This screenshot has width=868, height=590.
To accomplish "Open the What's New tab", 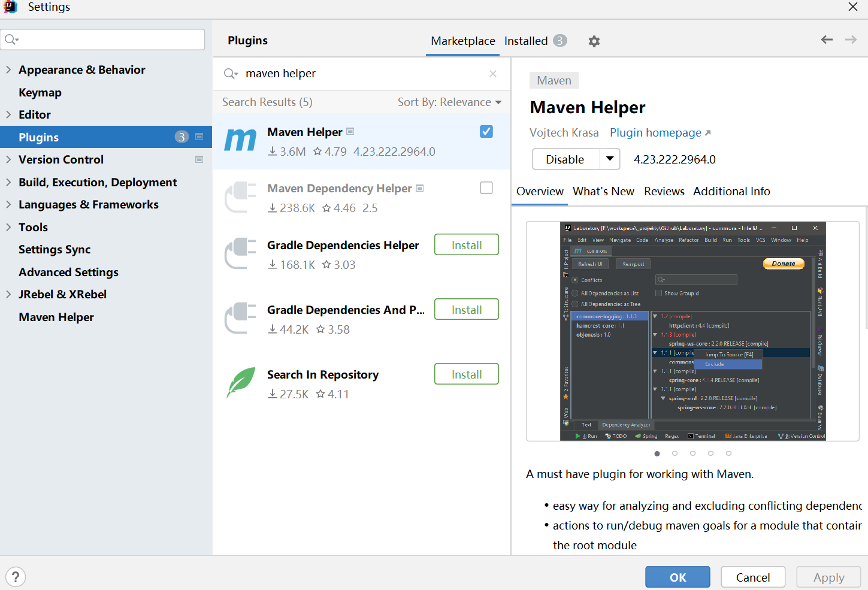I will click(x=603, y=192).
